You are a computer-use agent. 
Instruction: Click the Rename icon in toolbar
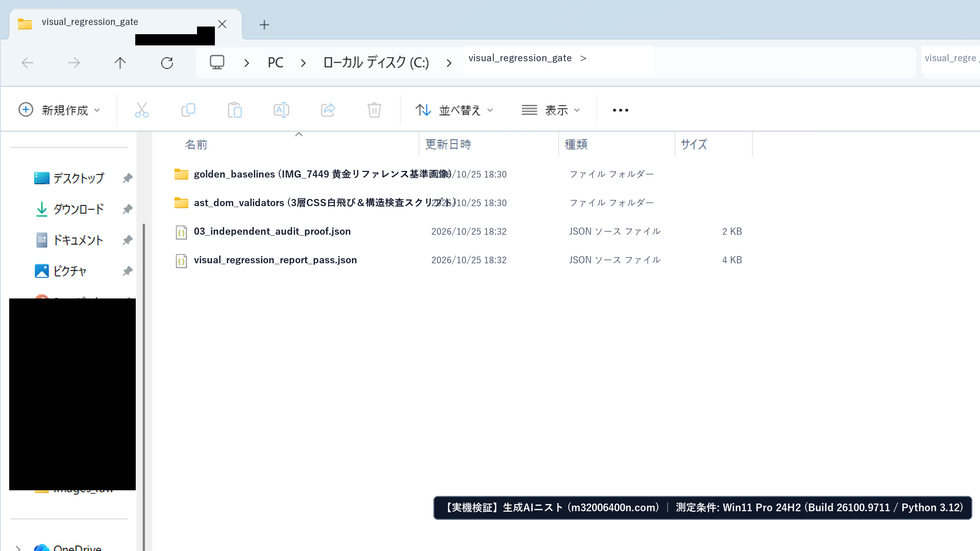coord(281,110)
